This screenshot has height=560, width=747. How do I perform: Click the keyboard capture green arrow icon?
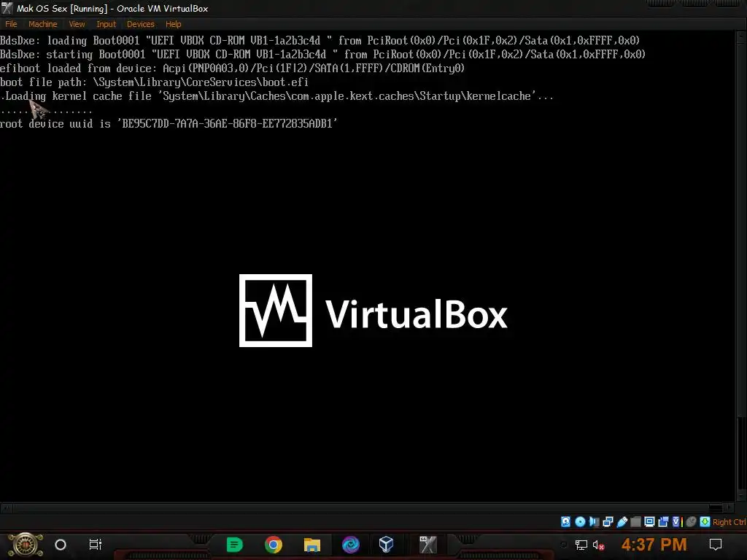(705, 522)
